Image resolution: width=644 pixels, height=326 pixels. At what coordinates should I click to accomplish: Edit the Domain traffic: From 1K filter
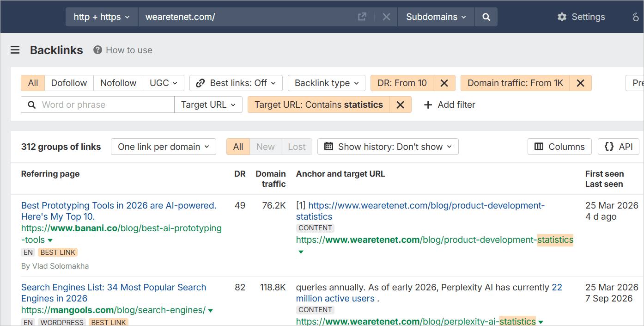515,83
